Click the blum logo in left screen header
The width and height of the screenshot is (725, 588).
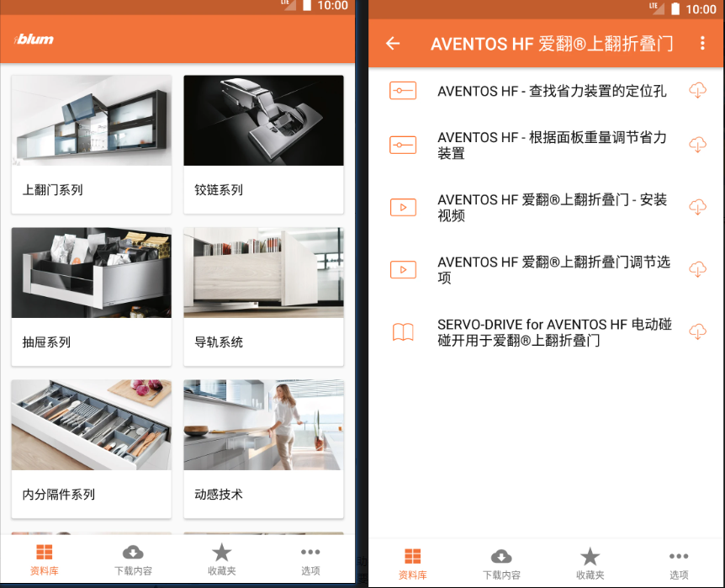[34, 40]
